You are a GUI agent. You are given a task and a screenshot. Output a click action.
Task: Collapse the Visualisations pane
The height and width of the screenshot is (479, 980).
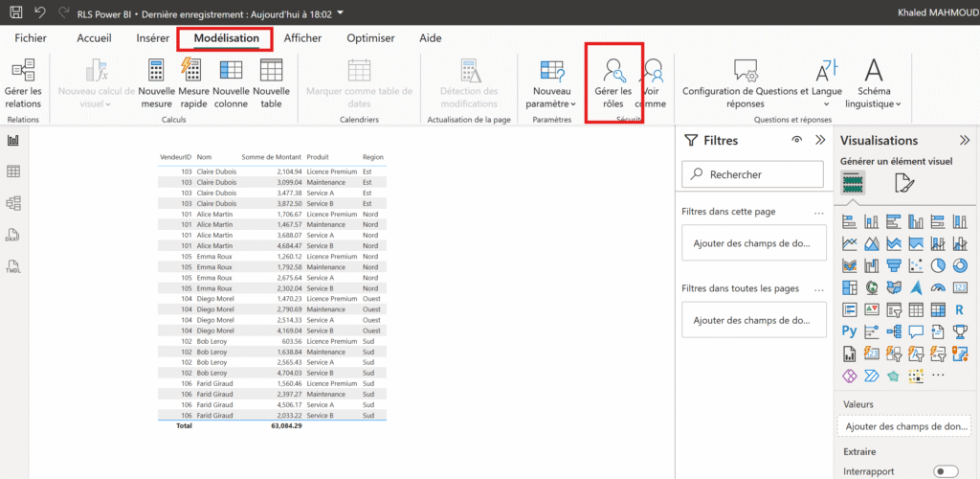coord(965,141)
